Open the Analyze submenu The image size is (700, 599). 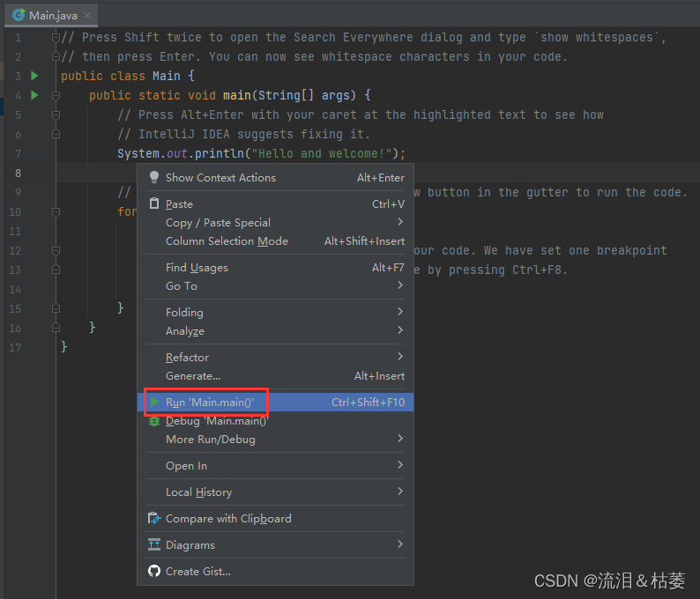[x=275, y=331]
